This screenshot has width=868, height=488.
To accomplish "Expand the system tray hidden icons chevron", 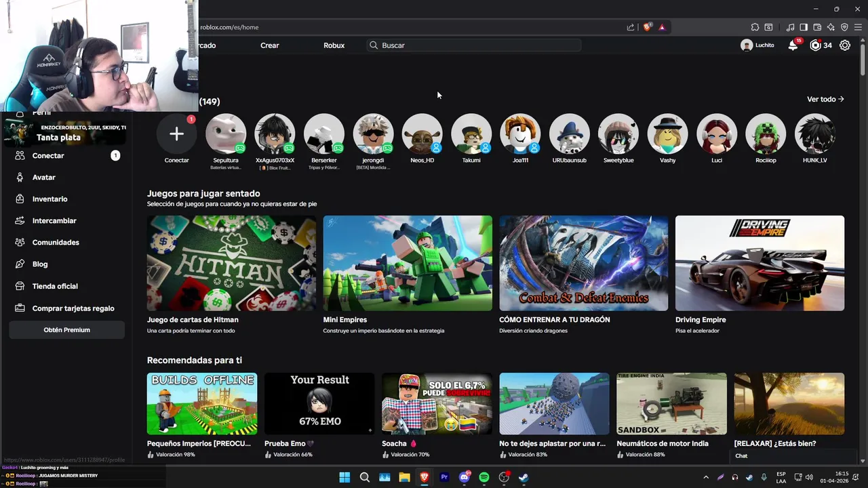I will [706, 477].
